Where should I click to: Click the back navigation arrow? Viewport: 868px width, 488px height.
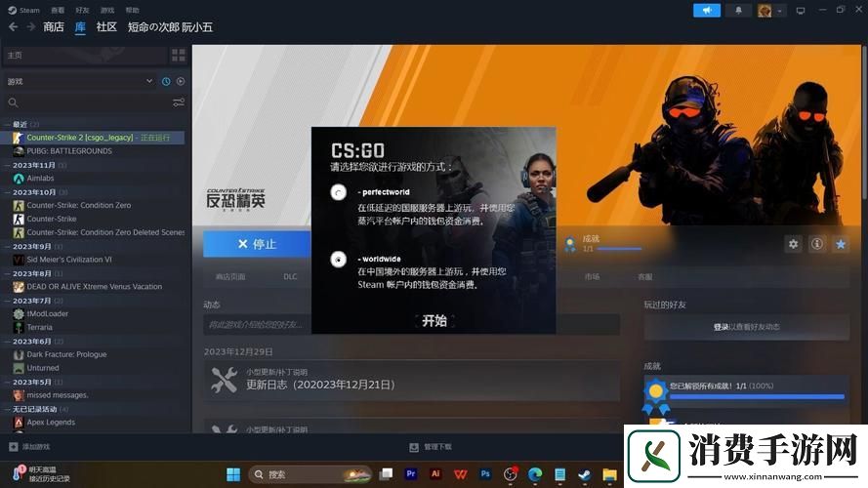point(14,26)
